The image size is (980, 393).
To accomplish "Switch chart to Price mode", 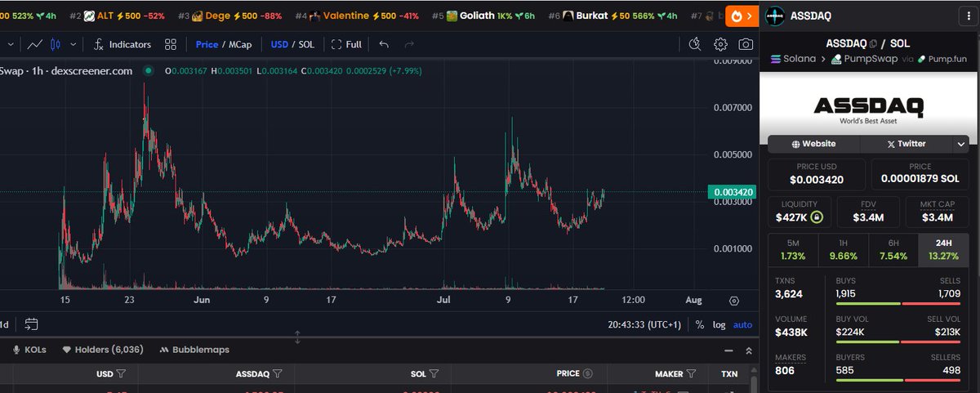I will (207, 44).
